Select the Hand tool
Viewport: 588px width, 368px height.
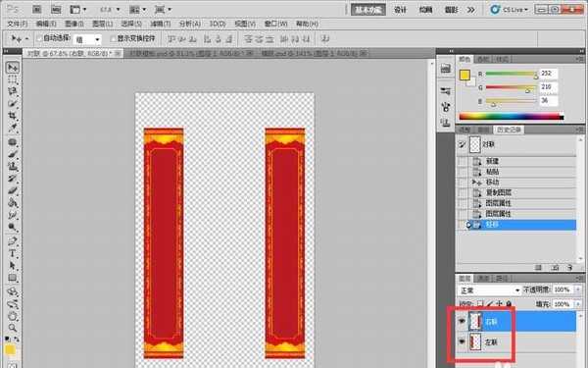pos(13,316)
